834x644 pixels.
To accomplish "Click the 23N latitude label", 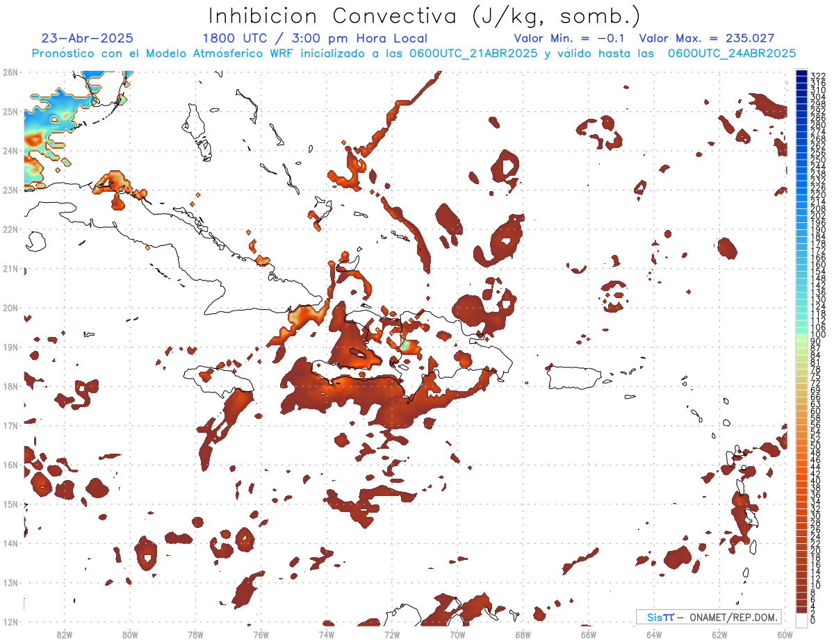I will (10, 190).
